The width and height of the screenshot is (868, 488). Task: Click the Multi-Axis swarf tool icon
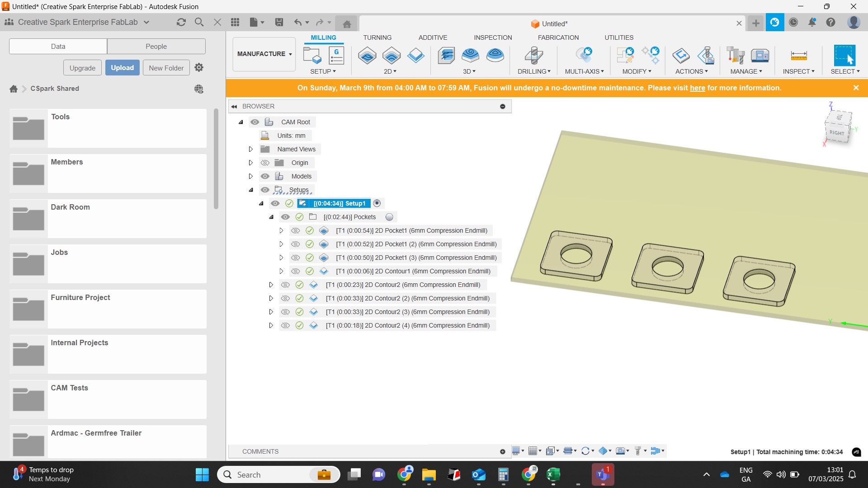584,56
